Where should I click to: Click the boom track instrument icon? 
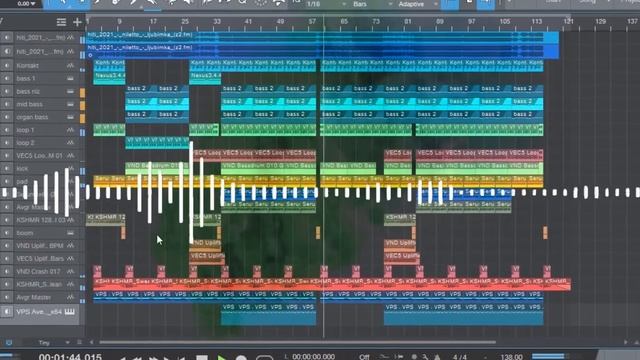click(x=71, y=233)
